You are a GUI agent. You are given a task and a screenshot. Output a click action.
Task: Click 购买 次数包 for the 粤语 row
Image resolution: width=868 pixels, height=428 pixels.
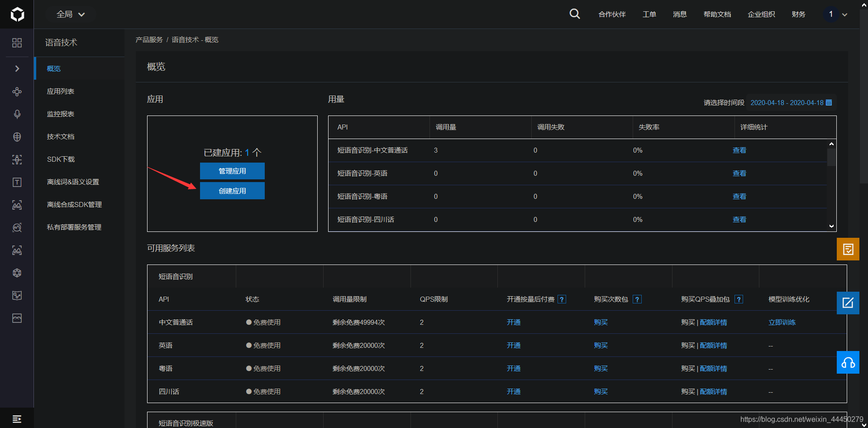coord(601,369)
